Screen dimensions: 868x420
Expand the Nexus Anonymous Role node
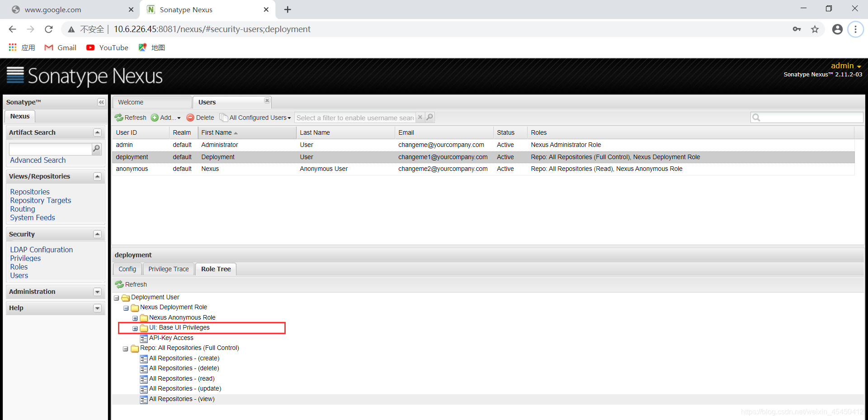(135, 318)
